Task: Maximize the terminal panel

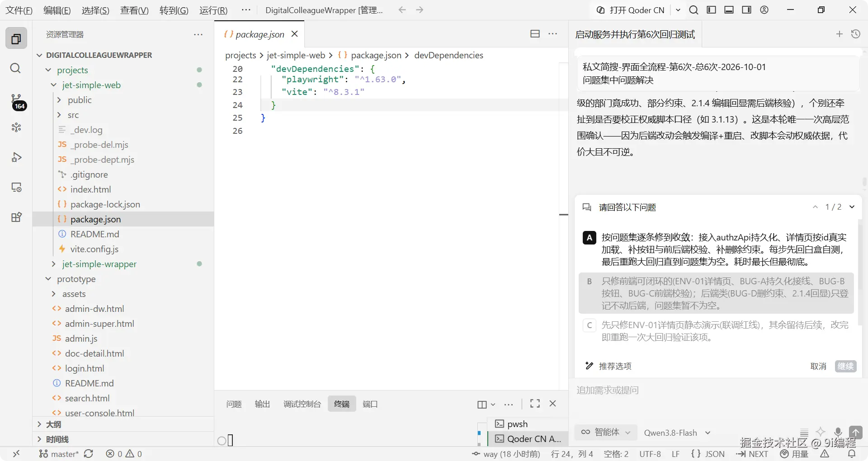Action: click(x=535, y=404)
